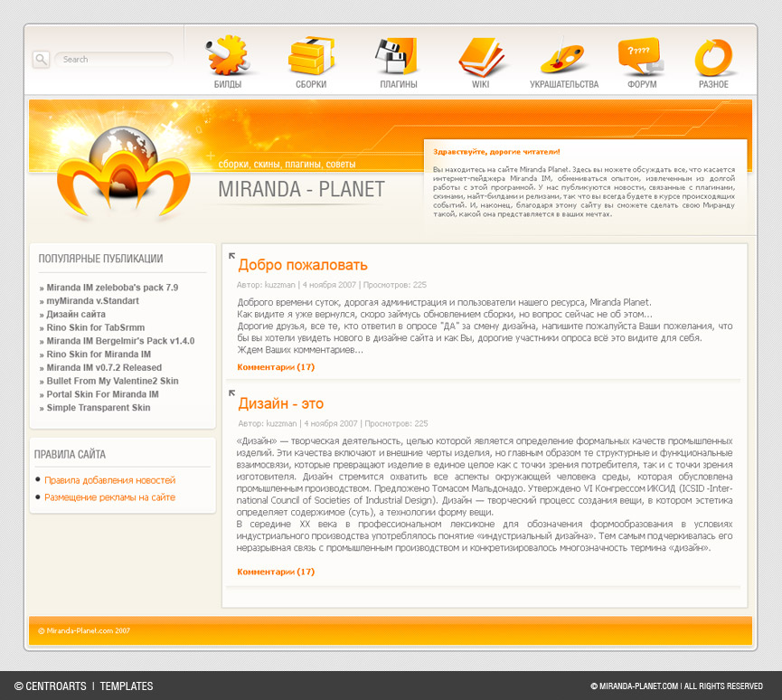Click the TEMPLATES footer label
Viewport: 782px width, 700px height.
(x=127, y=686)
